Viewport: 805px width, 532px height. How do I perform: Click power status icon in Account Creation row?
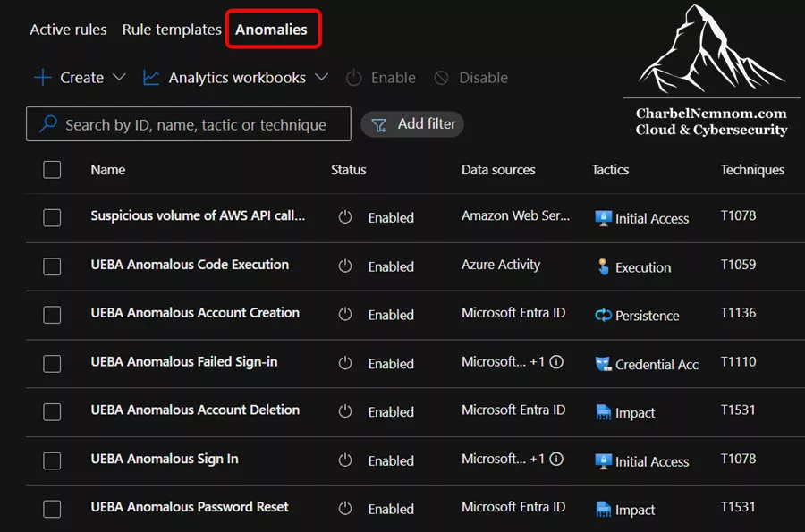[x=345, y=314]
